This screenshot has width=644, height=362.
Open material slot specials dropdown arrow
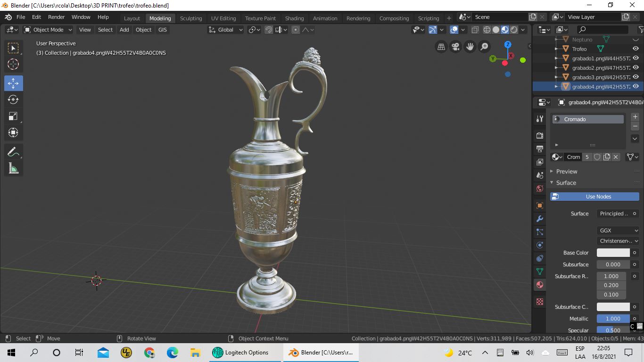click(x=635, y=139)
